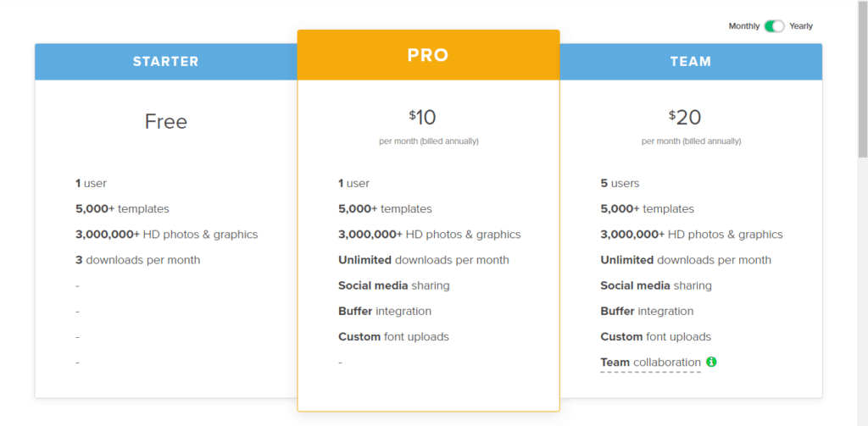
Task: Click the STARTER plan header
Action: pos(166,62)
